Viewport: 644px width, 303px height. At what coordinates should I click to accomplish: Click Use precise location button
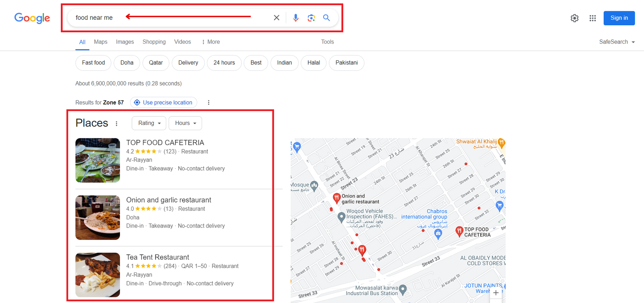(x=163, y=102)
